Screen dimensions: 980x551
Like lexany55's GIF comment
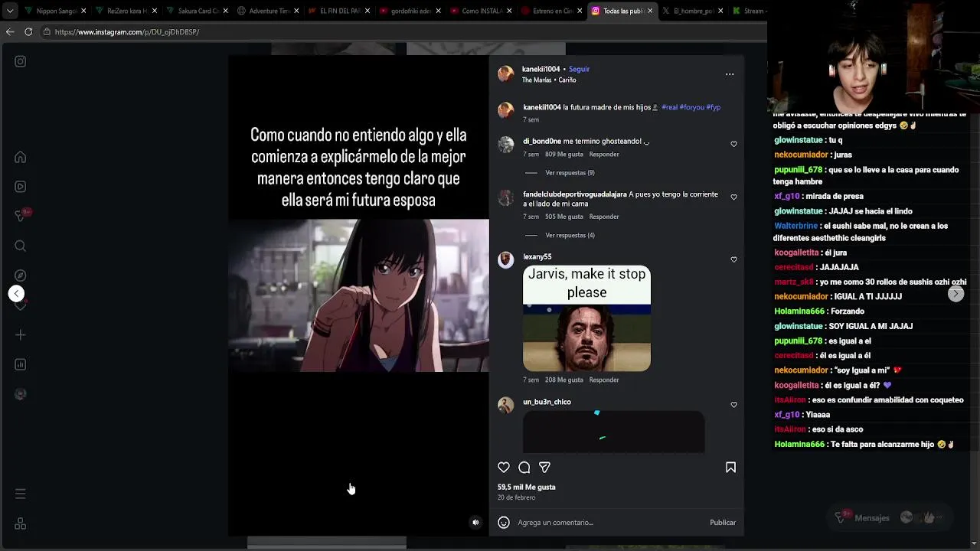tap(733, 259)
